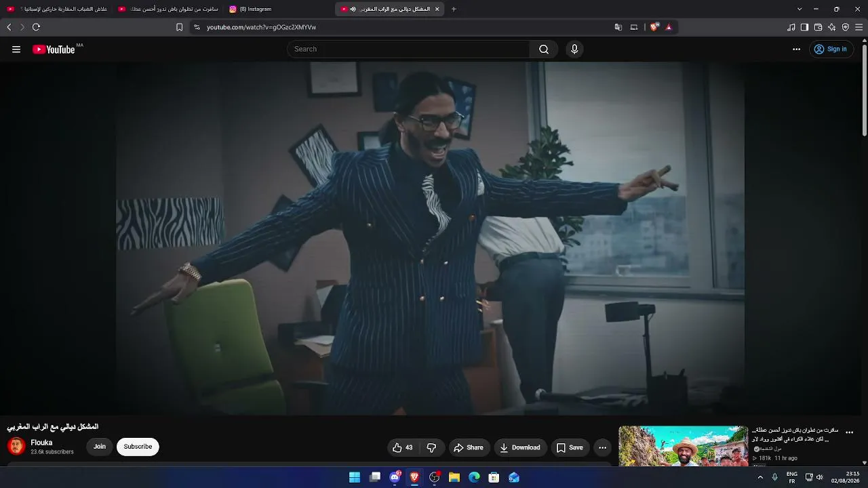This screenshot has width=868, height=488.
Task: Open the YouTube guide hamburger menu
Action: pyautogui.click(x=16, y=49)
